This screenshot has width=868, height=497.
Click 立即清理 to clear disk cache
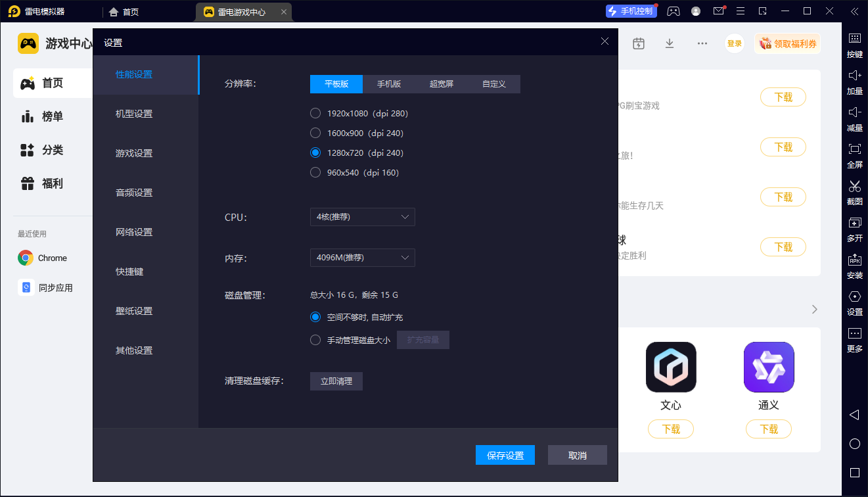click(336, 381)
